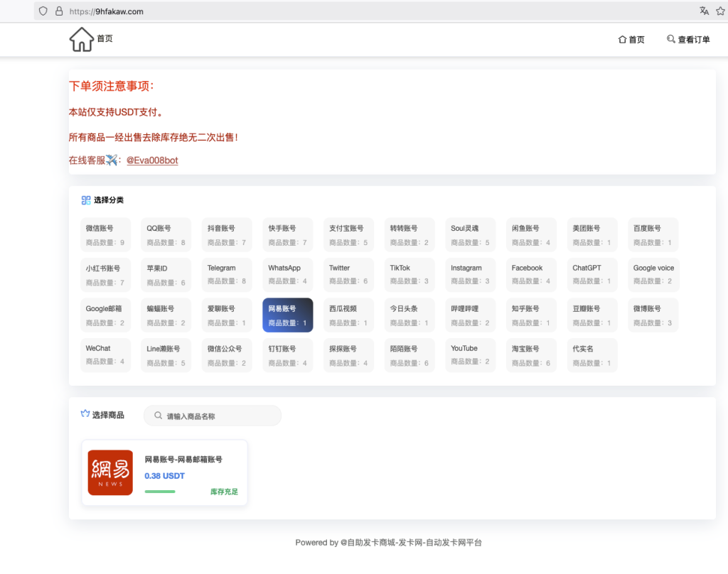
Task: Open the Instagram category
Action: click(x=471, y=275)
